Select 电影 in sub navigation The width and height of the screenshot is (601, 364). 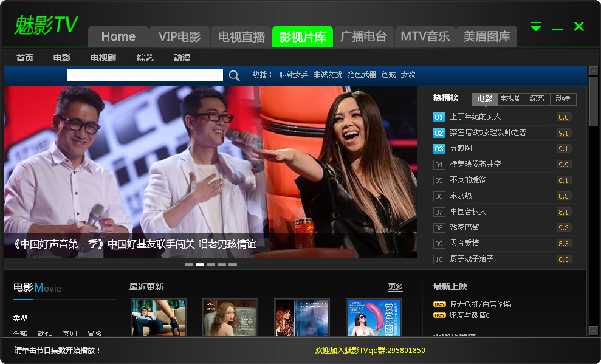62,58
